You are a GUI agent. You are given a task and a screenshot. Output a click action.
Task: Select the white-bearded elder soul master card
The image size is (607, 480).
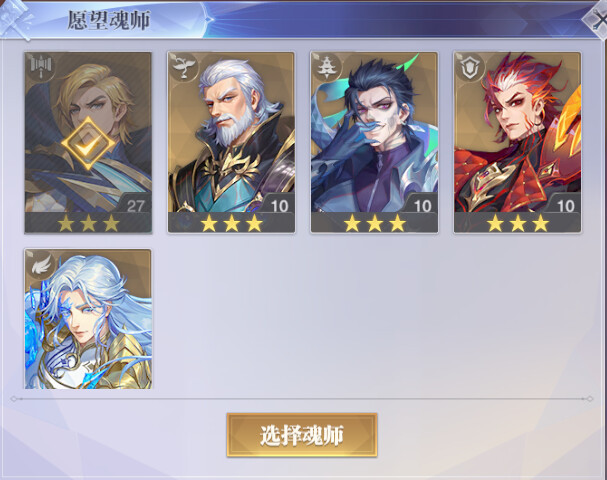231,142
